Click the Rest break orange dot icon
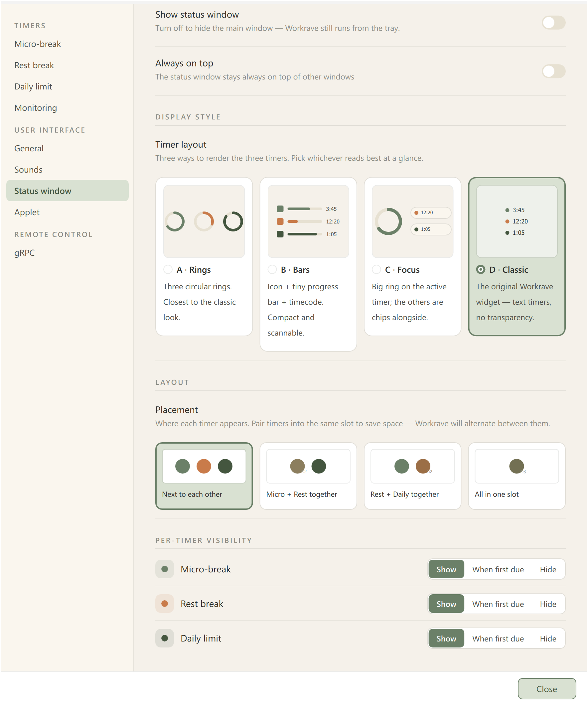 165,604
